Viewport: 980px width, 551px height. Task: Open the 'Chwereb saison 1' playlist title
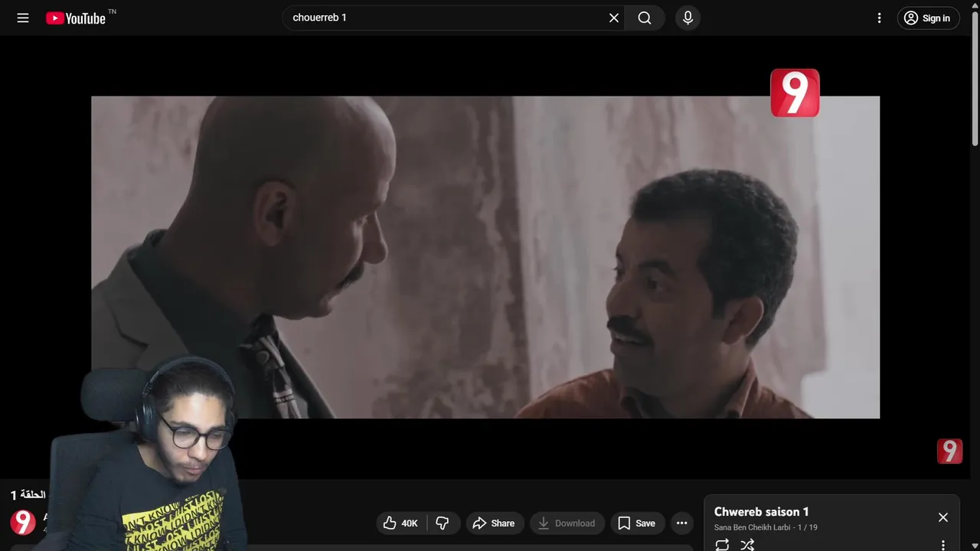(x=761, y=512)
